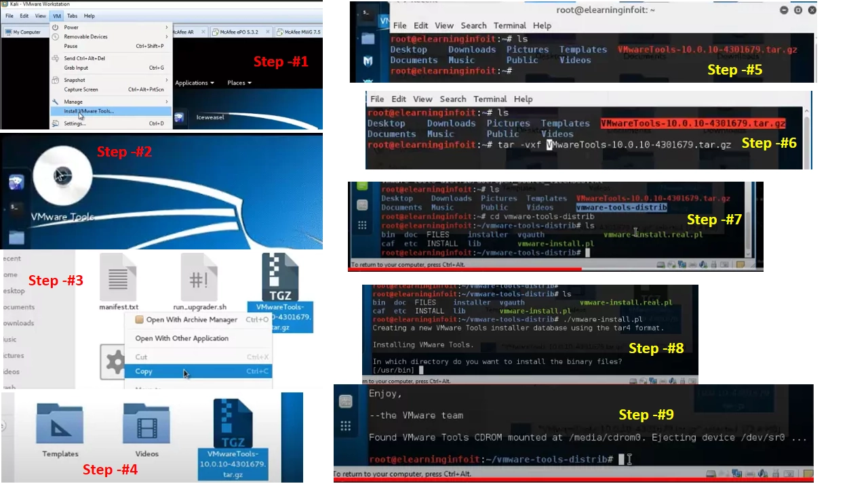This screenshot has width=868, height=488.
Task: Open Help menu in root@elearninginfoit titled window
Action: coord(542,25)
